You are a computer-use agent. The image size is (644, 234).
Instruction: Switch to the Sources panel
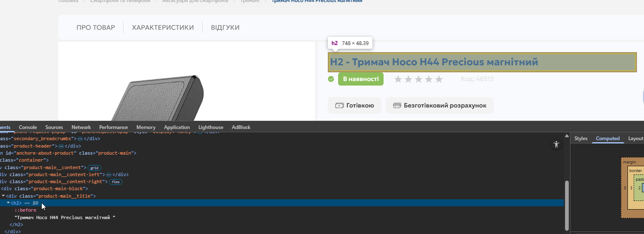54,127
